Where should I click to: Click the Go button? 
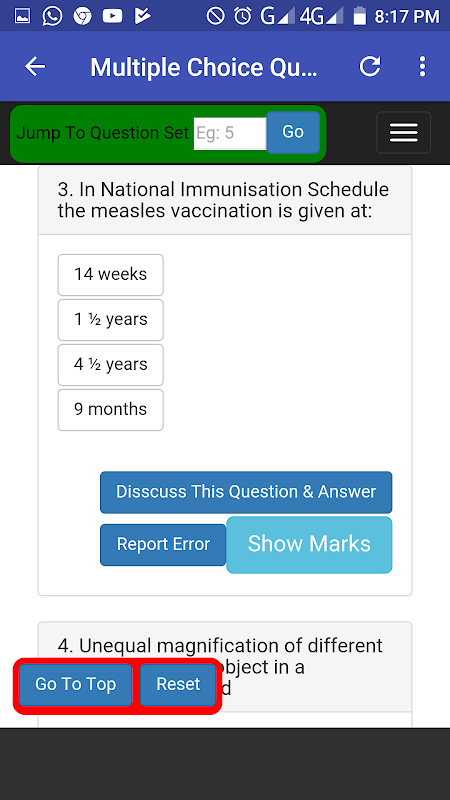tap(293, 132)
